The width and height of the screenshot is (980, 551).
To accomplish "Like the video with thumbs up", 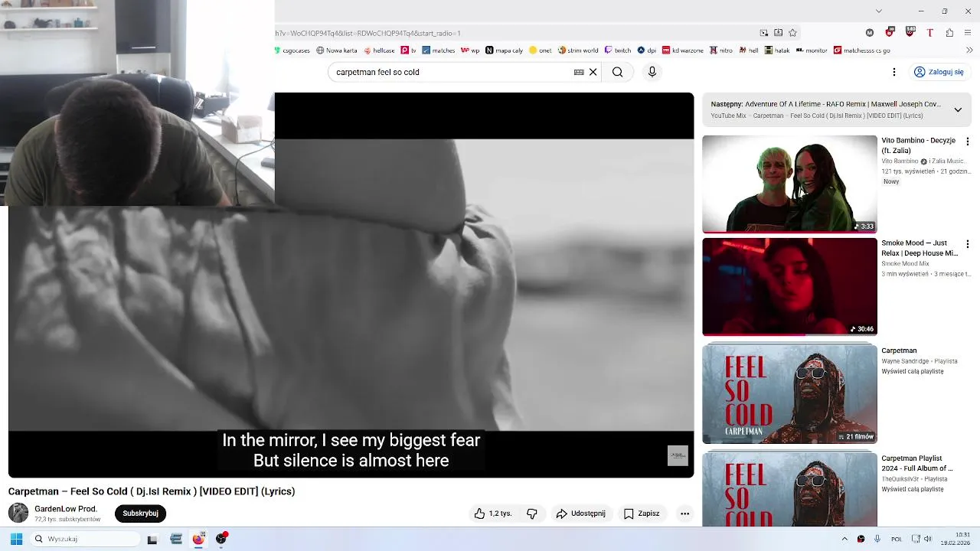I will click(492, 514).
